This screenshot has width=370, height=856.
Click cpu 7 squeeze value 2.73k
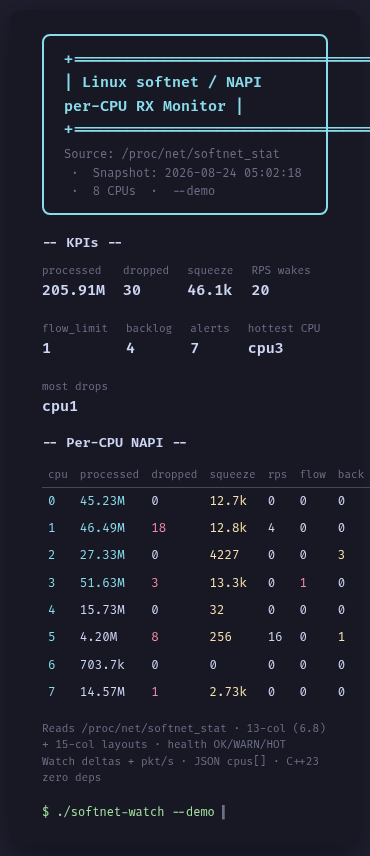pyautogui.click(x=228, y=692)
